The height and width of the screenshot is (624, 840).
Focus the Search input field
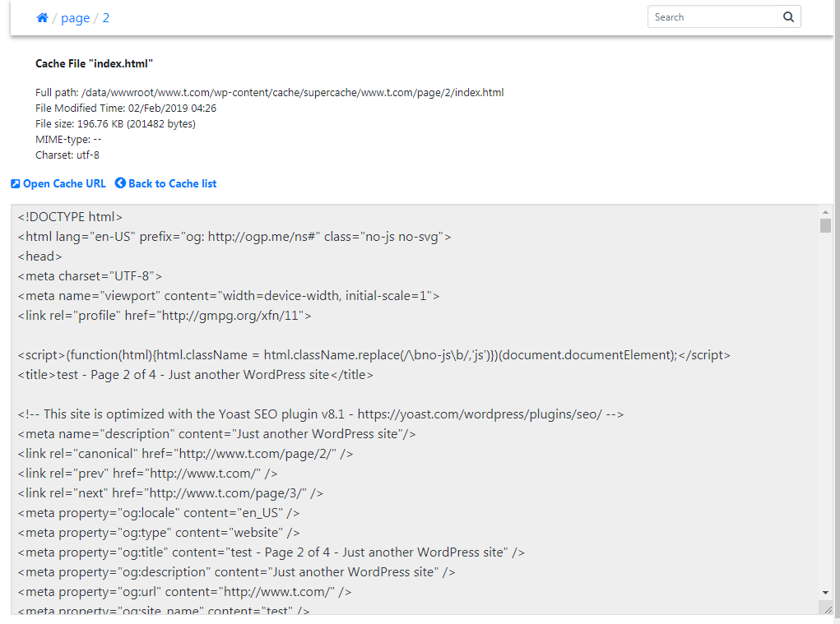pyautogui.click(x=712, y=16)
